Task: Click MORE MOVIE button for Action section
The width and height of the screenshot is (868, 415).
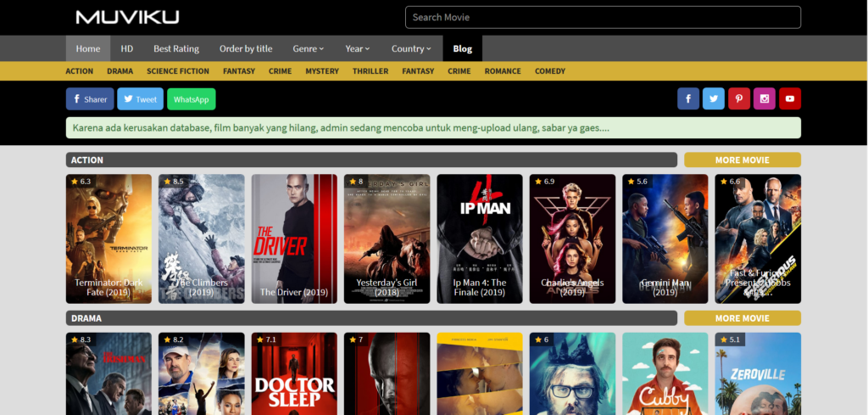Action: click(x=742, y=160)
